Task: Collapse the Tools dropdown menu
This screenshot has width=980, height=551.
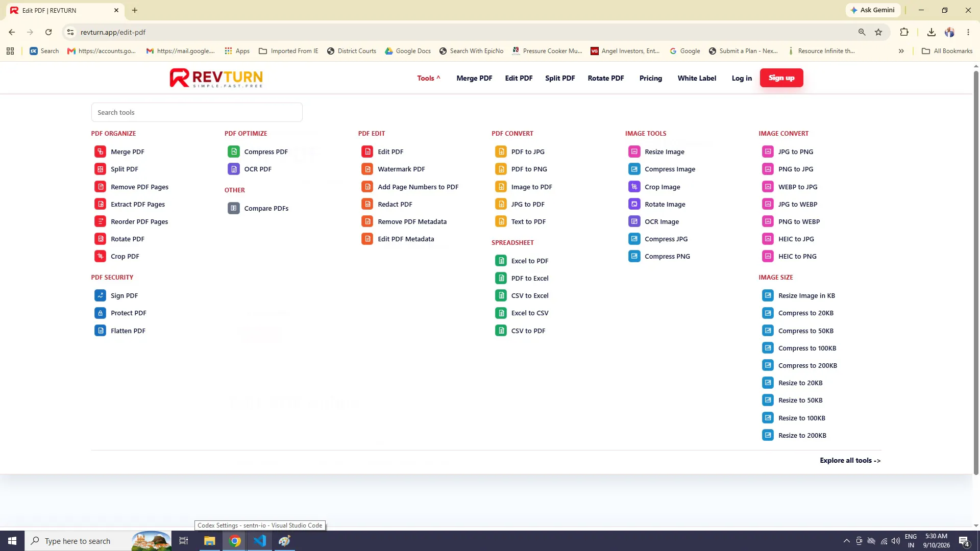Action: click(428, 78)
